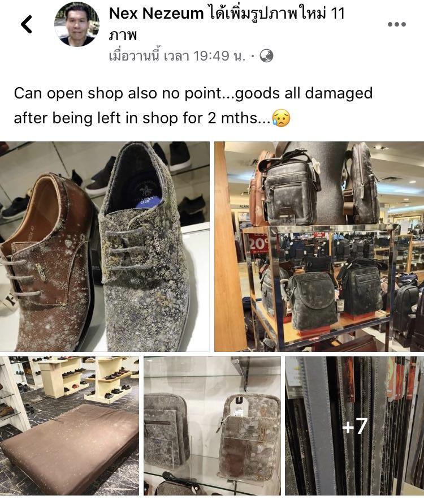Tap the +7 more photos overlay

tap(354, 426)
